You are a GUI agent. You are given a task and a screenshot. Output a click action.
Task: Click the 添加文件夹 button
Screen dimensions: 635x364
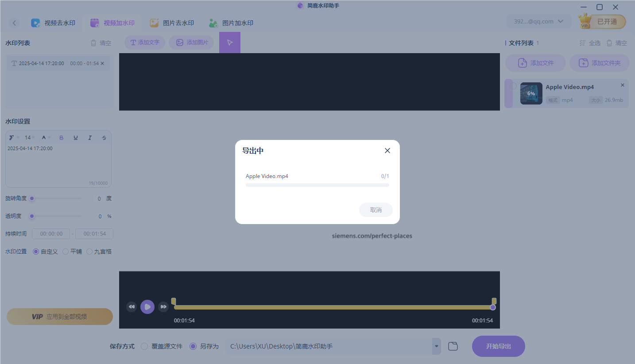coord(600,63)
